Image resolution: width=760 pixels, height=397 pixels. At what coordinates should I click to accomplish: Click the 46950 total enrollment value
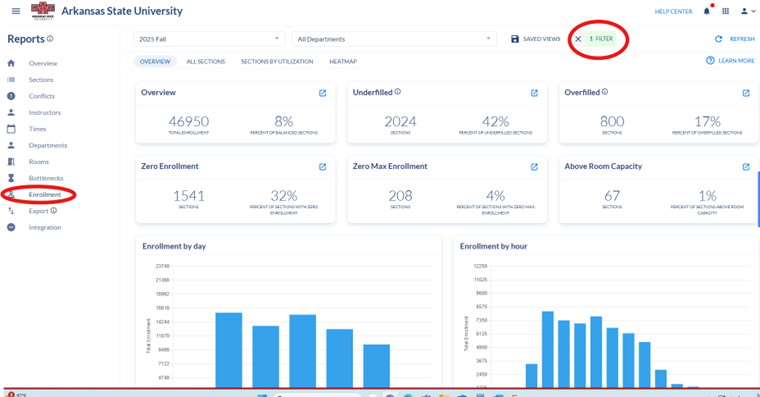[189, 121]
